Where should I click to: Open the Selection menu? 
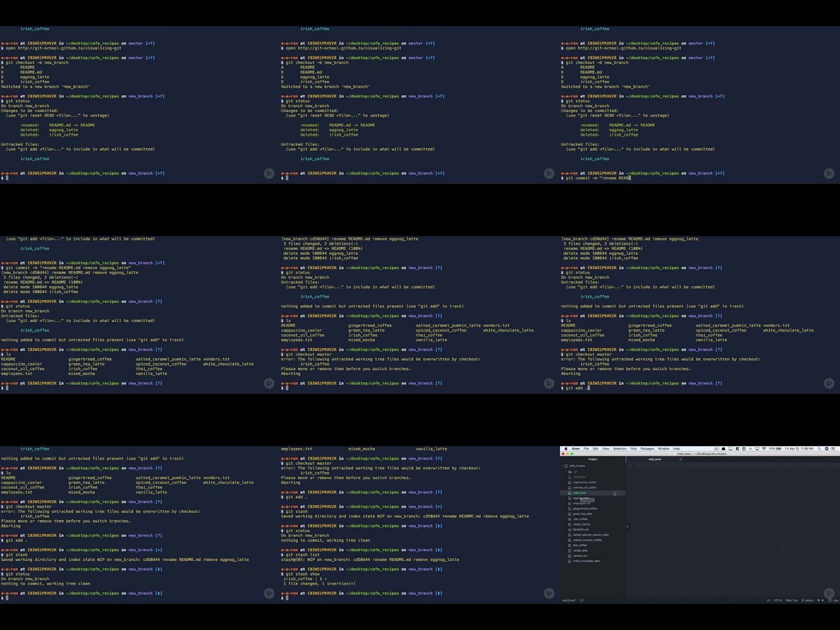(620, 449)
